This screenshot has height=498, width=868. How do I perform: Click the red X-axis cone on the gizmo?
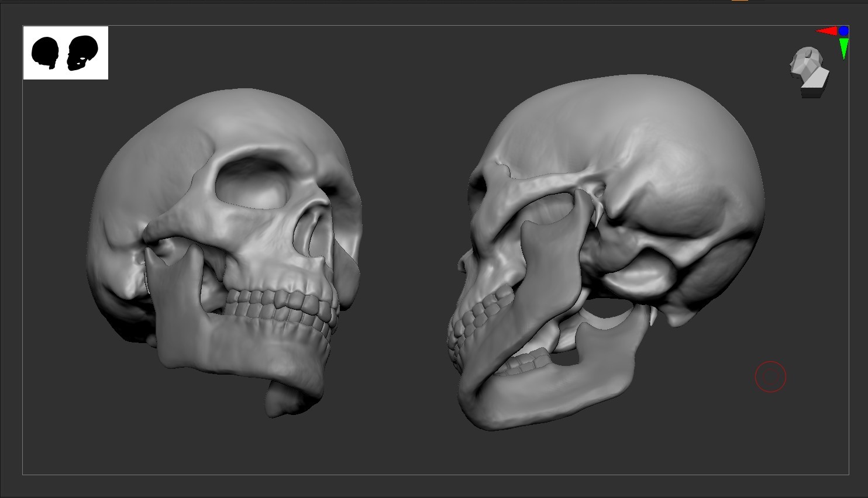tap(826, 31)
